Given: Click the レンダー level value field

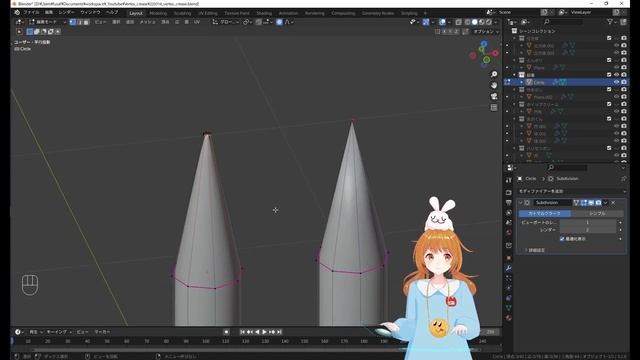Looking at the screenshot, I should (x=588, y=230).
